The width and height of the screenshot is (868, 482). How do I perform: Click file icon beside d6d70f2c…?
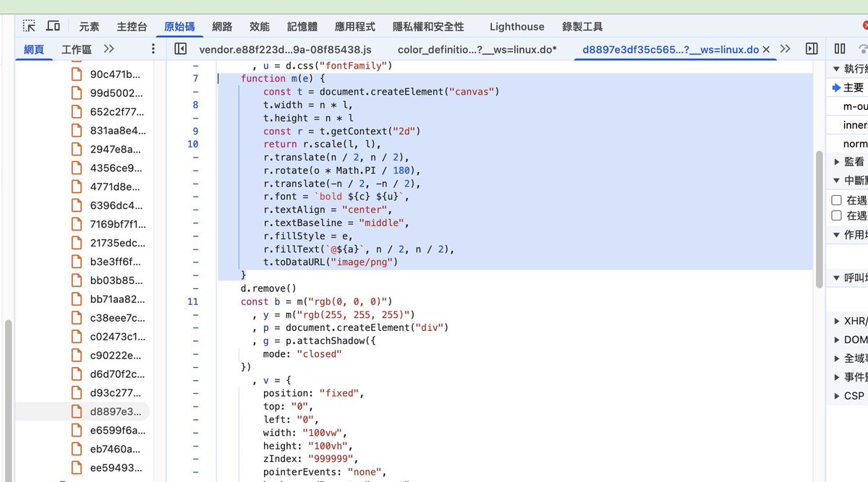click(77, 374)
